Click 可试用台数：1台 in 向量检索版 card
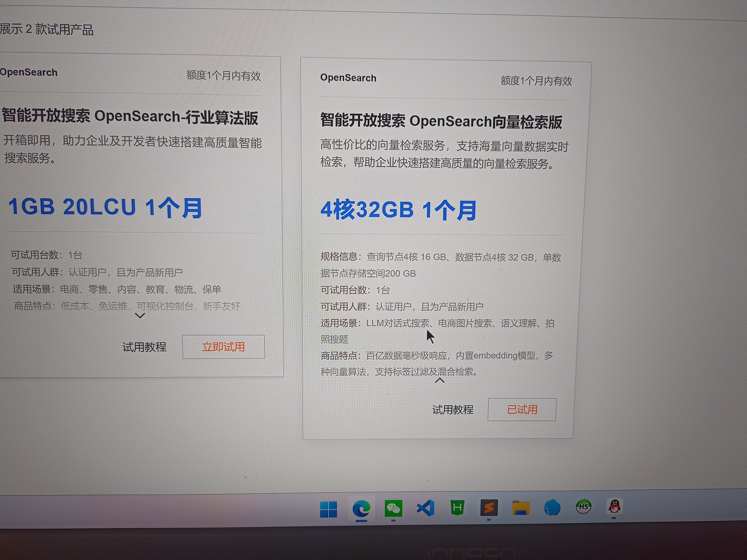Image resolution: width=747 pixels, height=560 pixels. click(x=355, y=290)
